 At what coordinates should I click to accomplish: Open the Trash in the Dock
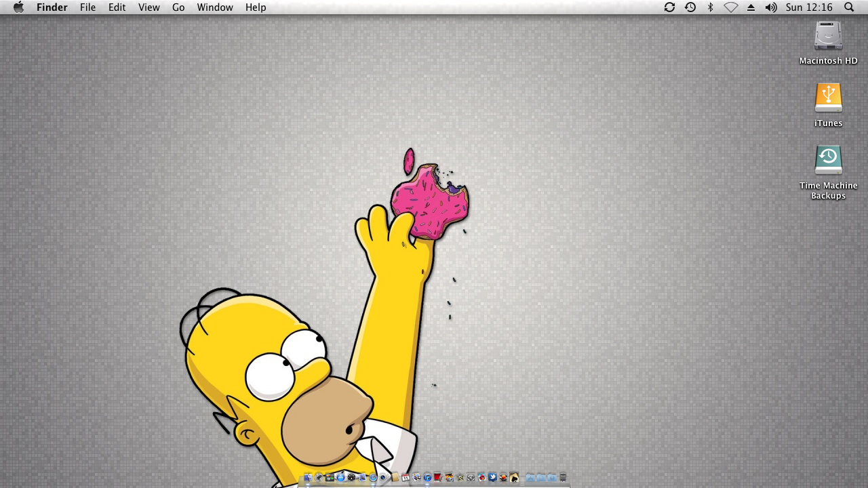click(x=563, y=477)
